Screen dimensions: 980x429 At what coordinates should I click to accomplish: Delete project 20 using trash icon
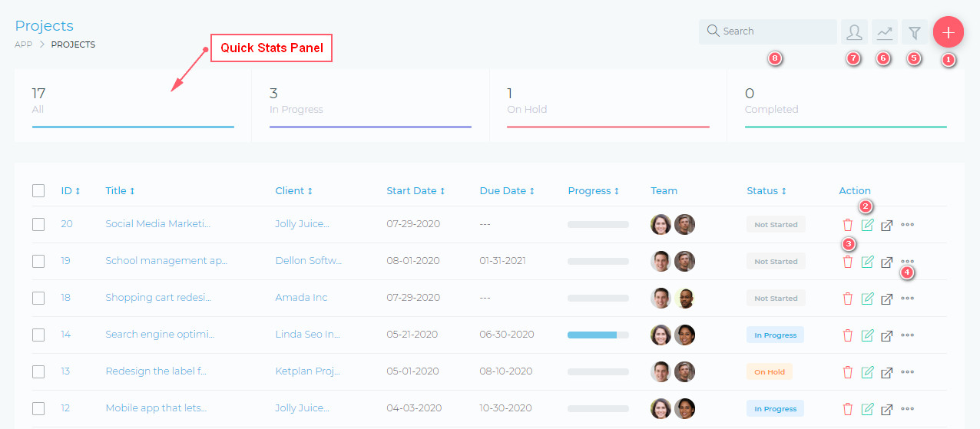(x=848, y=225)
